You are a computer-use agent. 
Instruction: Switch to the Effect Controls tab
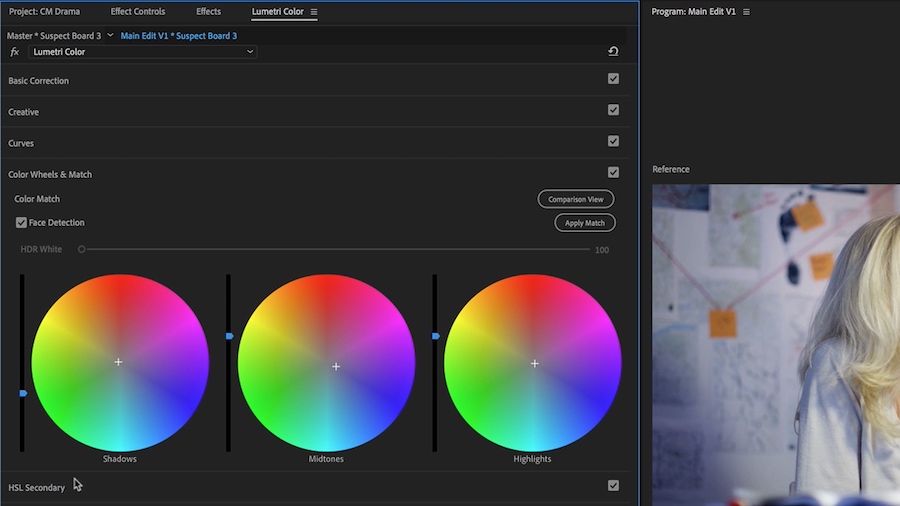pos(138,11)
